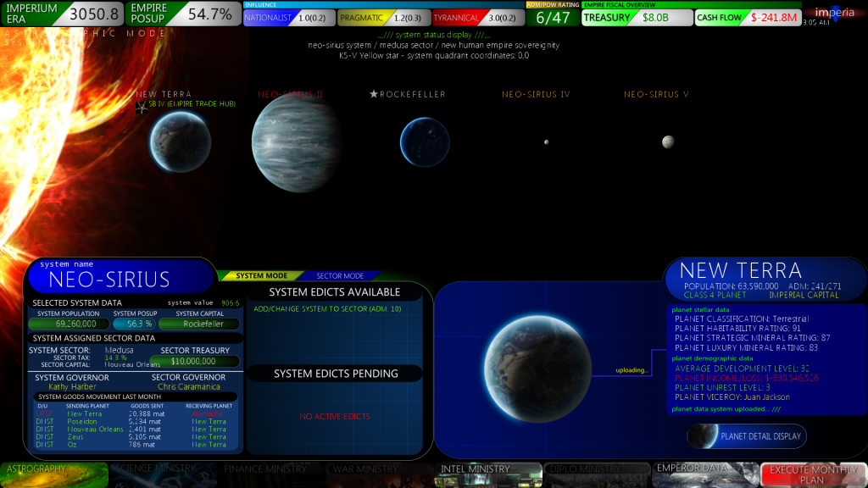Click the Rockefeller planet label
This screenshot has width=868, height=488.
pyautogui.click(x=413, y=94)
